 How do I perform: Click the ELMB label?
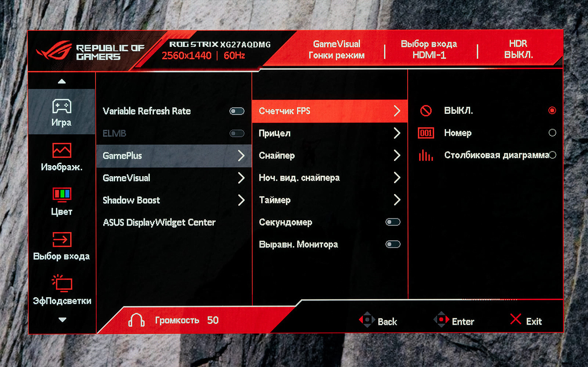click(114, 133)
